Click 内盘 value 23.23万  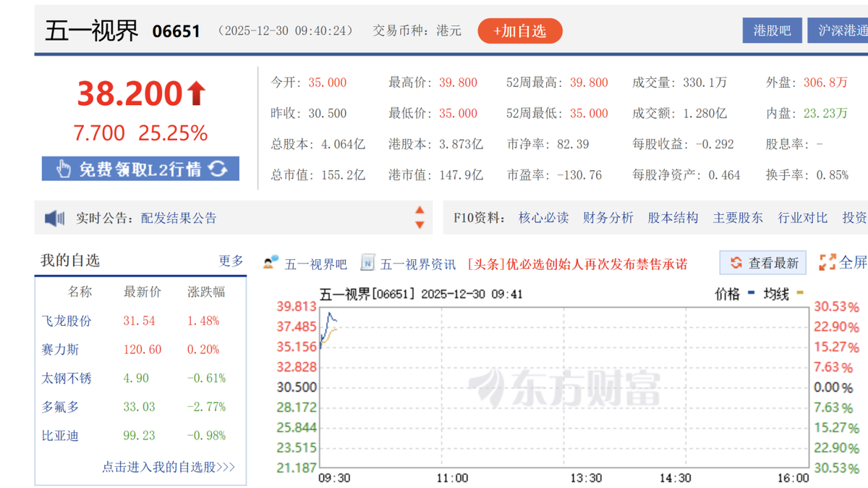click(x=825, y=114)
